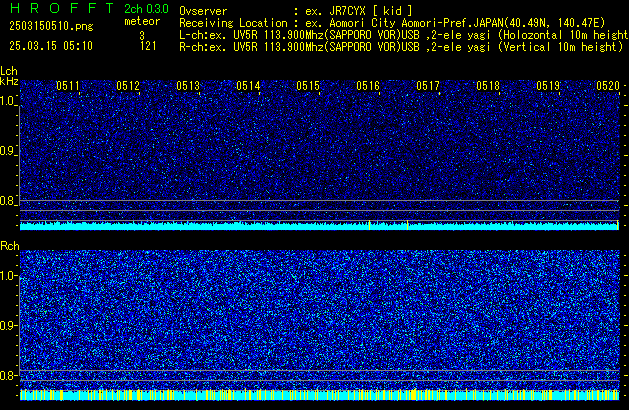Select the count value 121
The width and height of the screenshot is (629, 410).
coord(148,46)
